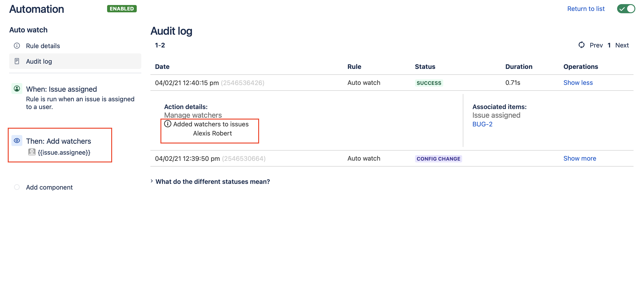The height and width of the screenshot is (292, 644).
Task: Click the issue.assignee avatar icon
Action: click(x=32, y=152)
